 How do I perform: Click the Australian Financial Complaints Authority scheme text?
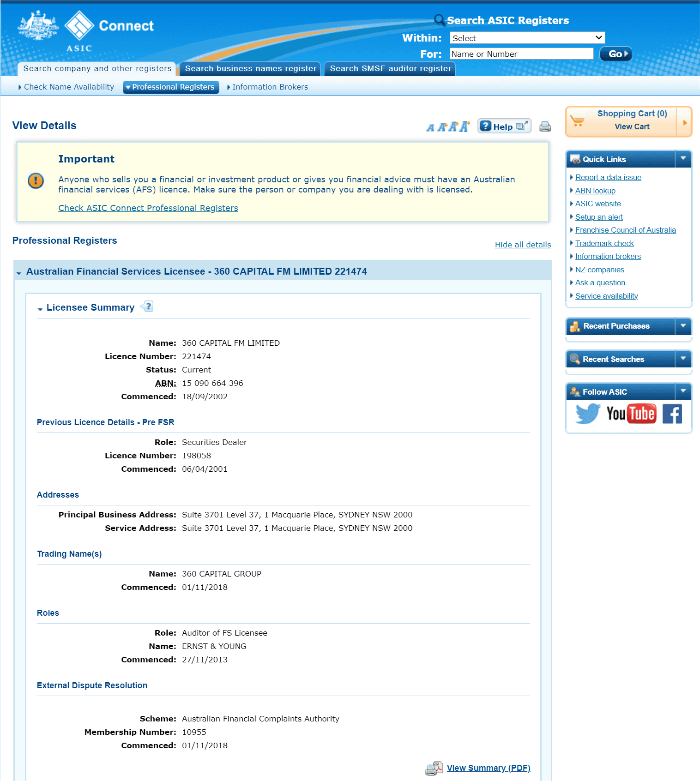[x=260, y=719]
